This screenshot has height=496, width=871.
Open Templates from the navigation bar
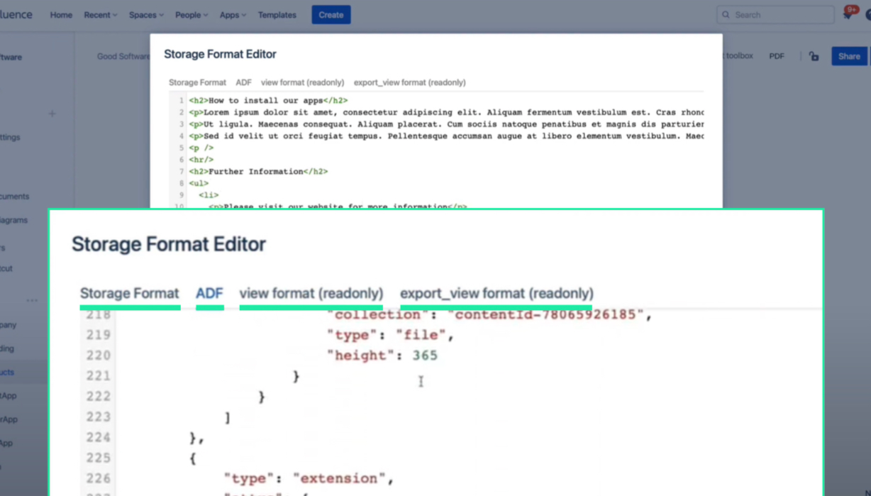click(x=277, y=15)
